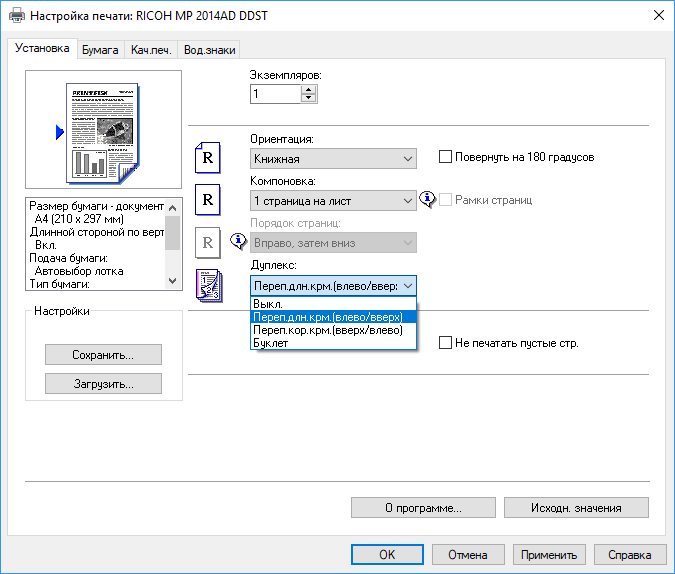Image resolution: width=675 pixels, height=574 pixels.
Task: Toggle the don't print blank pages checkbox
Action: (446, 343)
